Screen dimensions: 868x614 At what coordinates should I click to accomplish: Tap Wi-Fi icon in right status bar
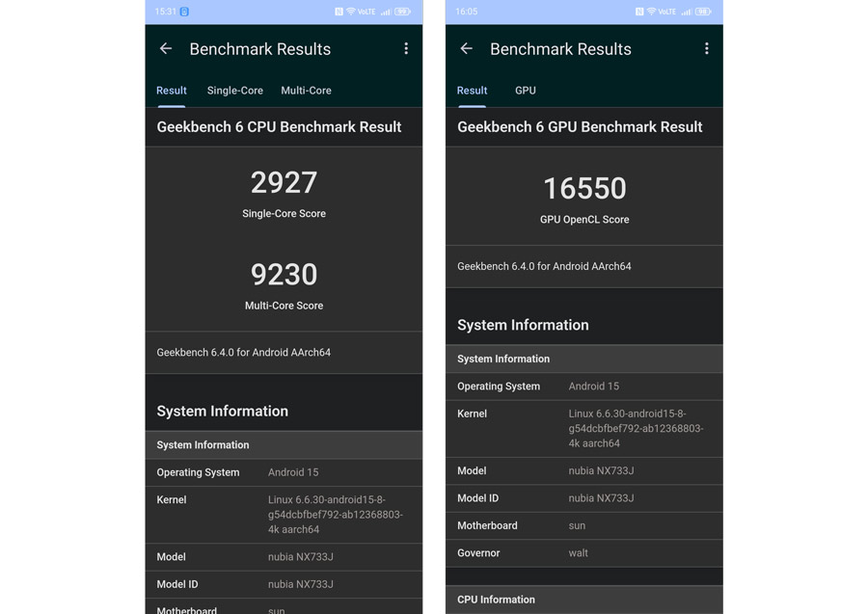click(x=651, y=12)
